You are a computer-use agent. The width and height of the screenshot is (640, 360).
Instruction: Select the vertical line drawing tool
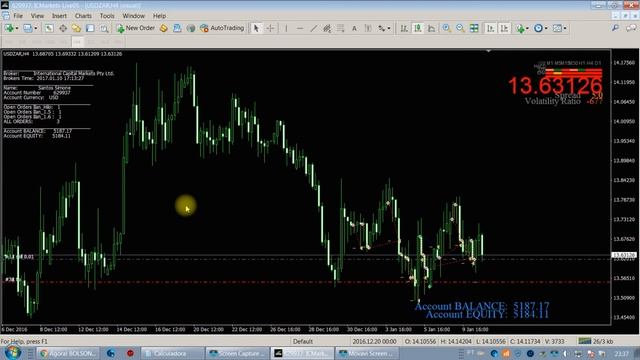(x=286, y=28)
